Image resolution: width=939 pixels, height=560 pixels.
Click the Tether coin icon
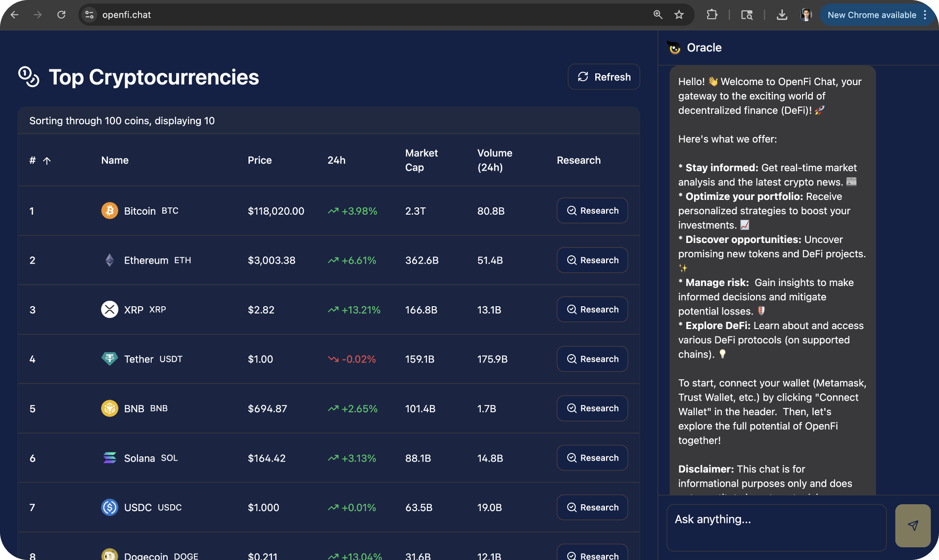click(x=110, y=358)
